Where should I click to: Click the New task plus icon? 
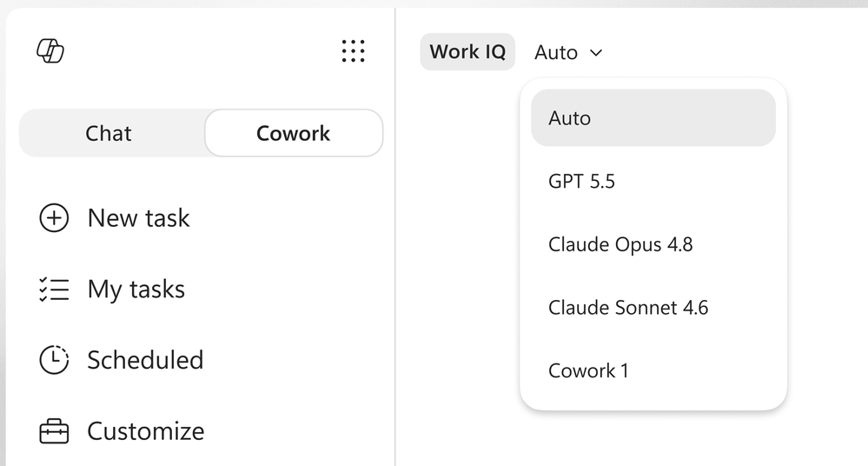54,217
